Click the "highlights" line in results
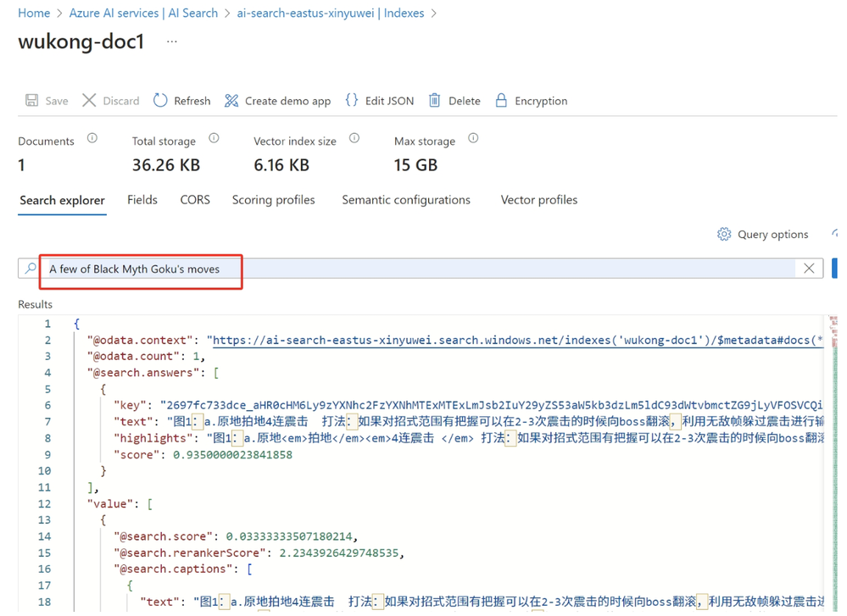The image size is (847, 616). [x=468, y=438]
